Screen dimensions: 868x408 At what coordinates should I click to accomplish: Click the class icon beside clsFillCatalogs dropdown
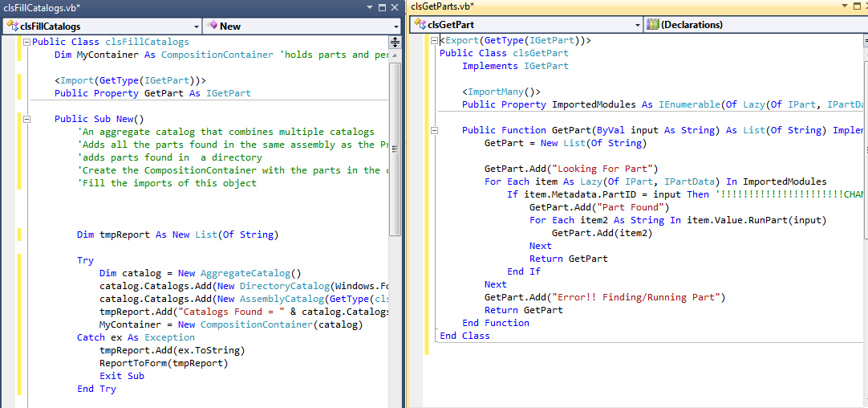pos(11,26)
